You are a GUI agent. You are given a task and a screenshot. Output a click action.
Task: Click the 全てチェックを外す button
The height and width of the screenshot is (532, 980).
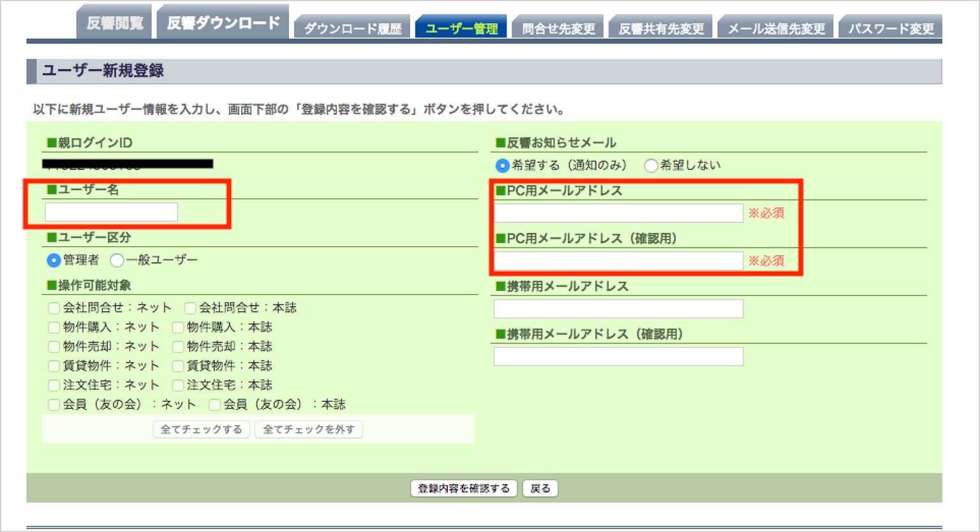click(x=309, y=429)
